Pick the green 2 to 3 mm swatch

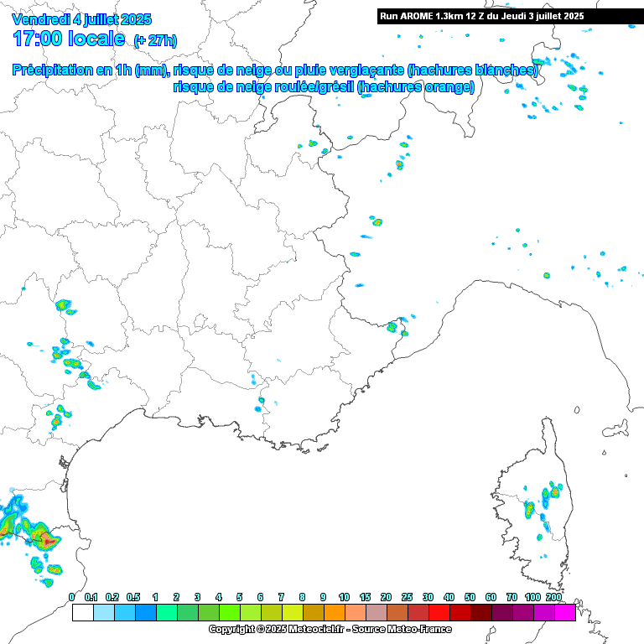click(188, 612)
